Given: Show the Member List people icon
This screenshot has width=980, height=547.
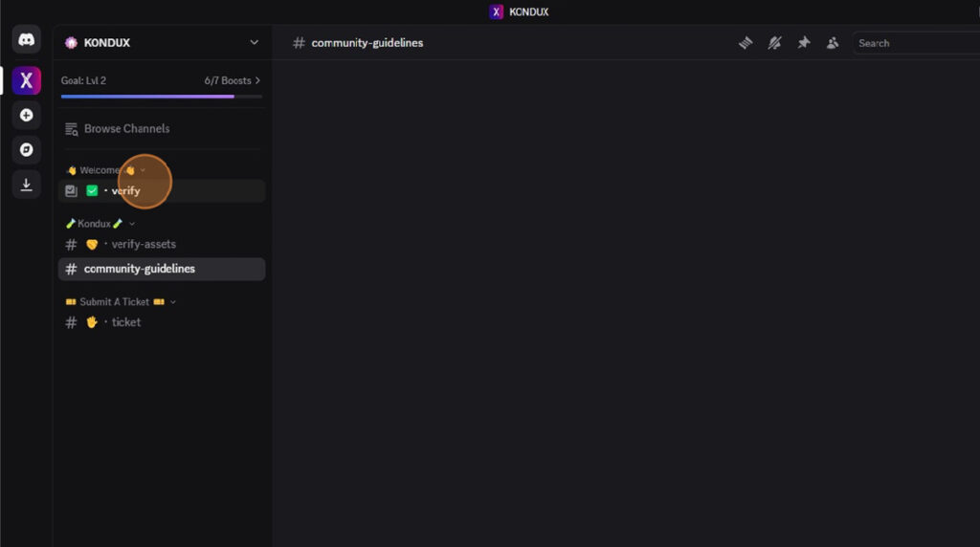Looking at the screenshot, I should [x=833, y=43].
